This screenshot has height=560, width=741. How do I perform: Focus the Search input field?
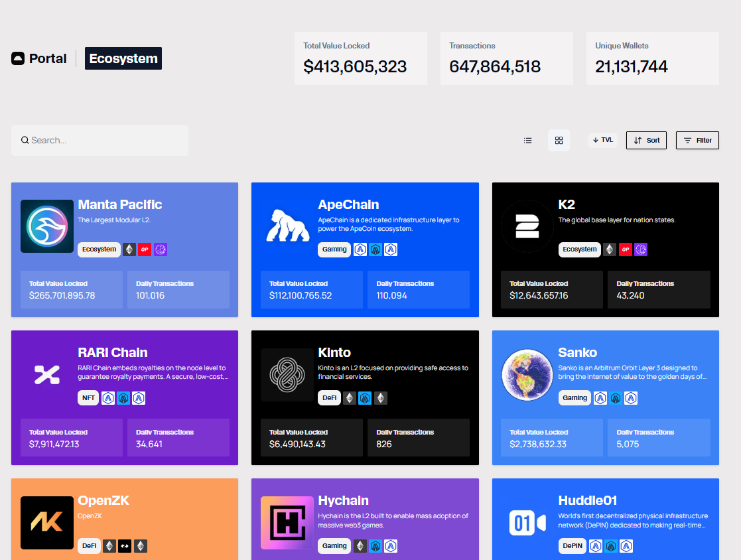click(100, 141)
